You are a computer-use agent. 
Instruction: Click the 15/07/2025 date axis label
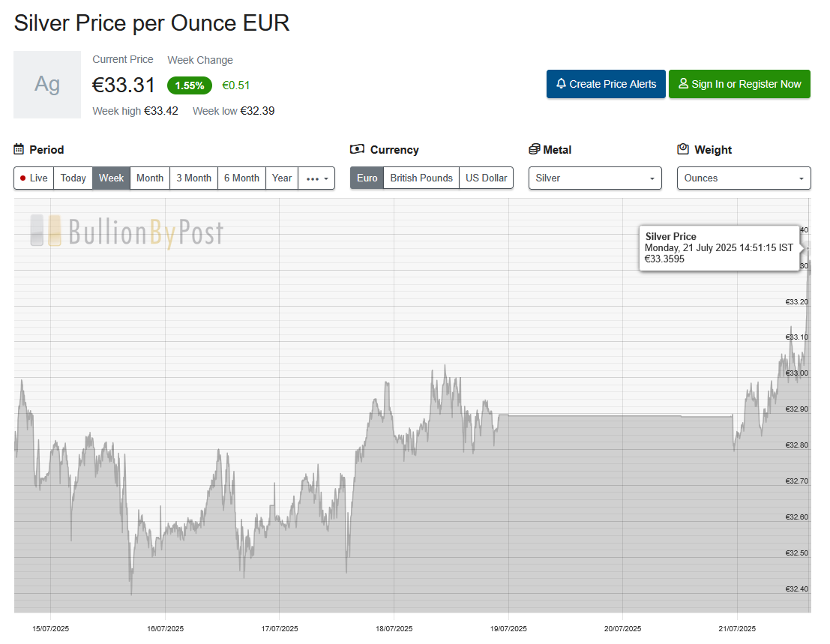[x=51, y=629]
